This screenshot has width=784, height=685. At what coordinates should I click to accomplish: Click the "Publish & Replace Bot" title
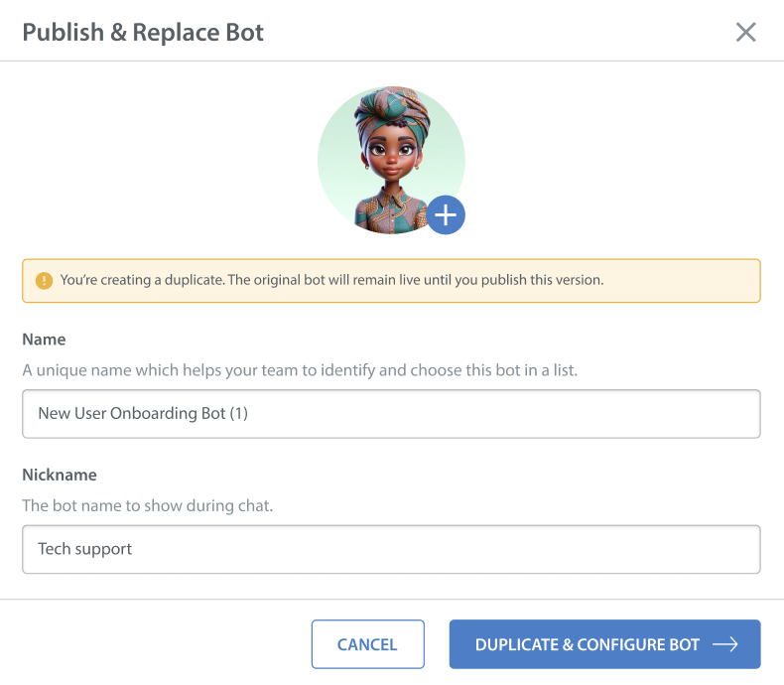point(143,32)
